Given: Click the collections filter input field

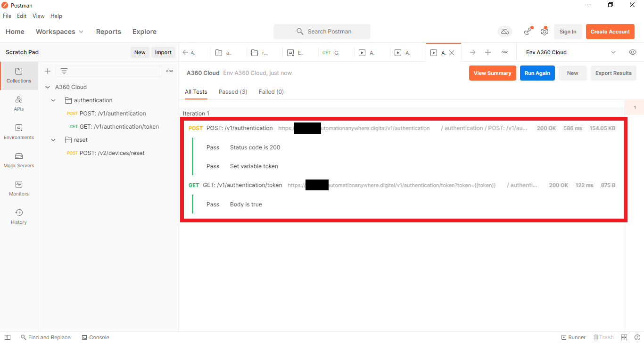Looking at the screenshot, I should click(108, 71).
